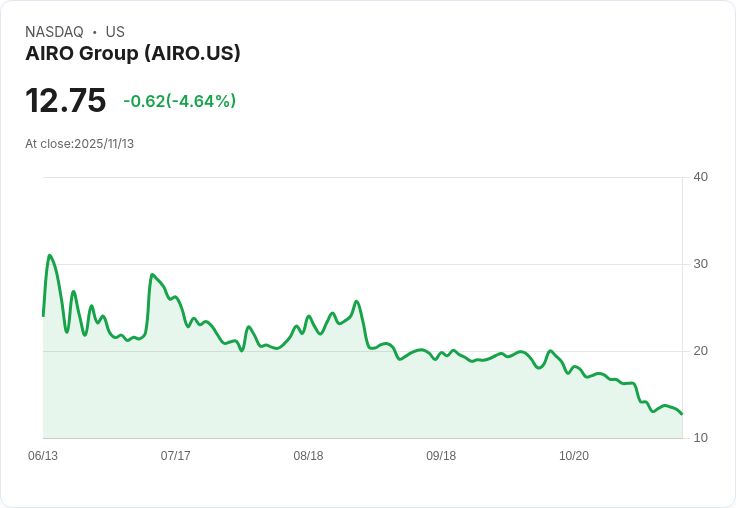Click the 30 y-axis label
This screenshot has width=736, height=508.
700,264
